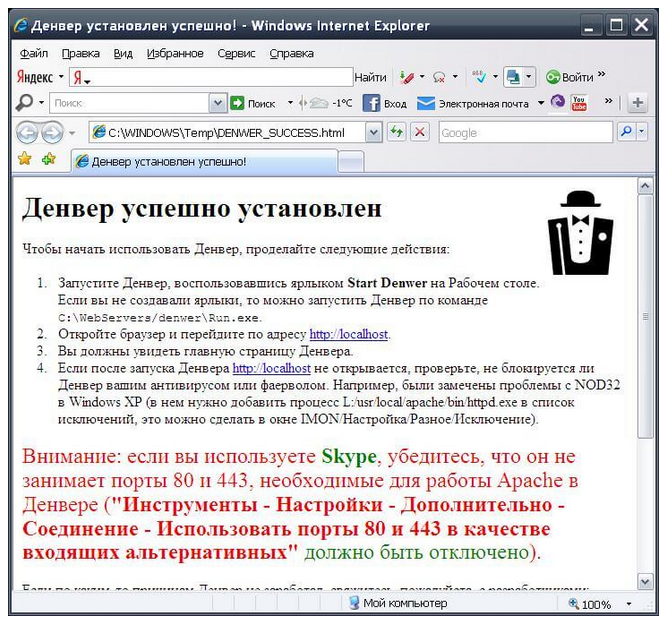Click the bold Start Denwer text
Screen dimensions: 667x625
pyautogui.click(x=387, y=283)
